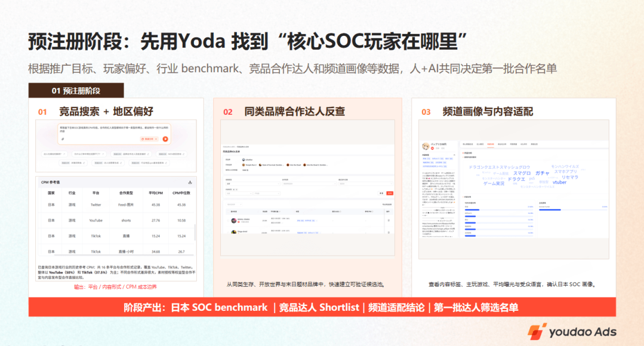Open the first filter dropdown set to 全部
The image size is (644, 346).
(252, 184)
